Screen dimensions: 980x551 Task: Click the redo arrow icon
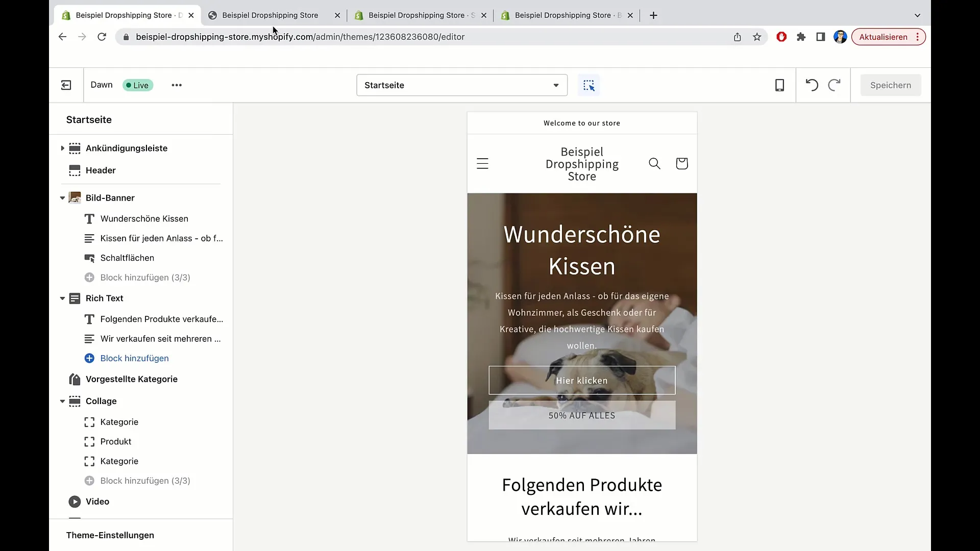[834, 85]
